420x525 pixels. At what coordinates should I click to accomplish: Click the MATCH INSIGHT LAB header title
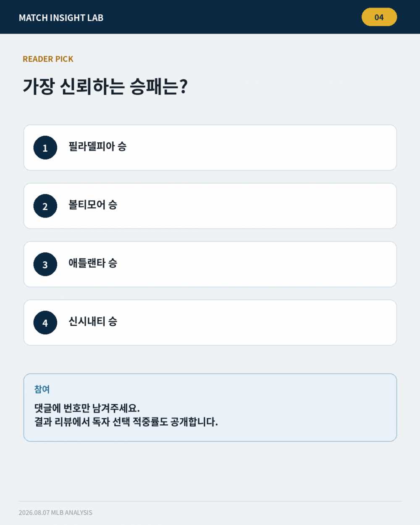61,18
